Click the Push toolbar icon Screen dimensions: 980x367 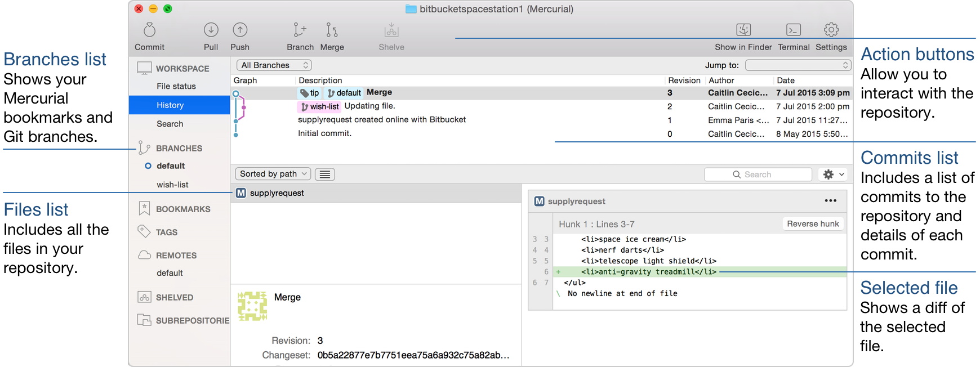(x=240, y=30)
